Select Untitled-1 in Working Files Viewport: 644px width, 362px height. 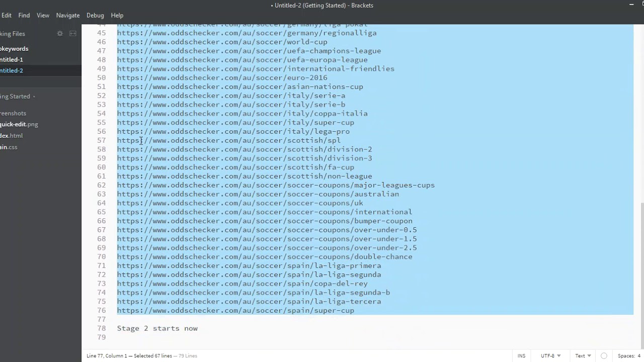[12, 59]
